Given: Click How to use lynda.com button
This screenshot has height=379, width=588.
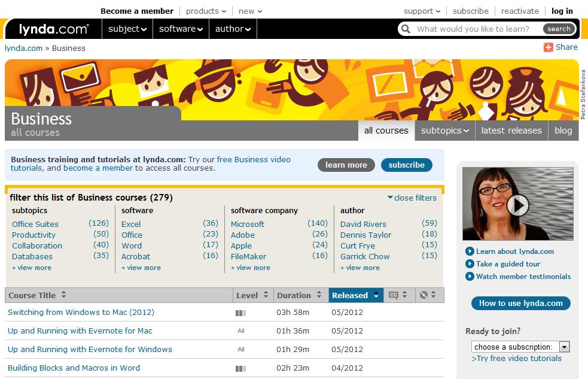Looking at the screenshot, I should pos(521,303).
